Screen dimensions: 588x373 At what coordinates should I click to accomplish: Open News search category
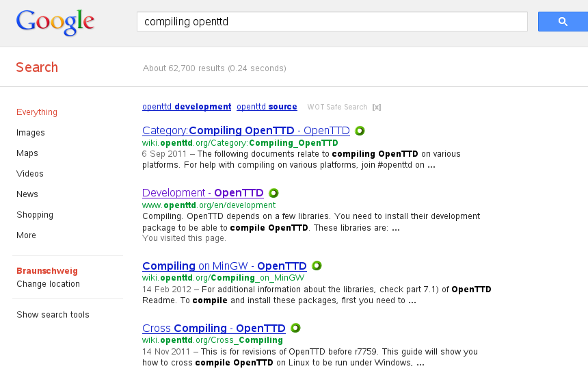coord(27,194)
